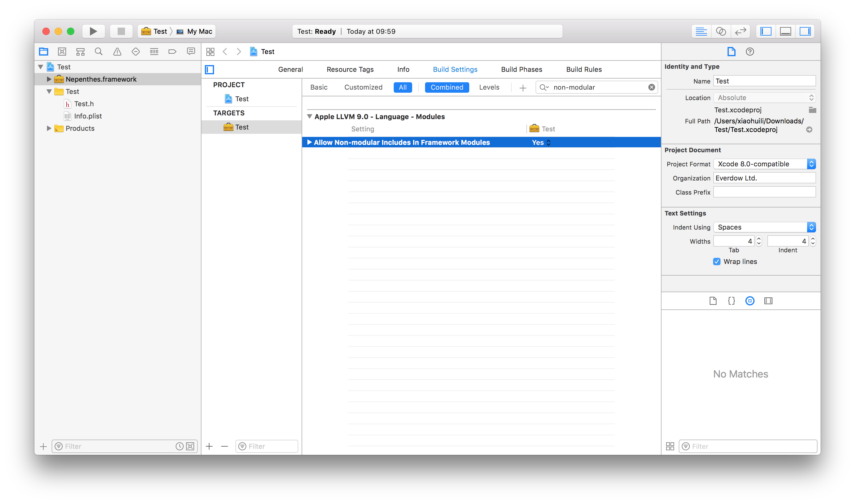Image resolution: width=855 pixels, height=504 pixels.
Task: Switch to the Build Phases tab
Action: (x=522, y=70)
